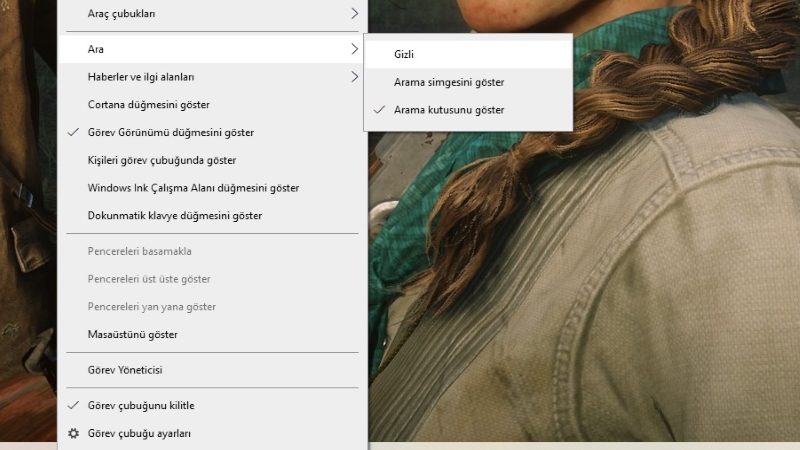Click the checkmark beside Görev Görünümü düğmesini

73,132
